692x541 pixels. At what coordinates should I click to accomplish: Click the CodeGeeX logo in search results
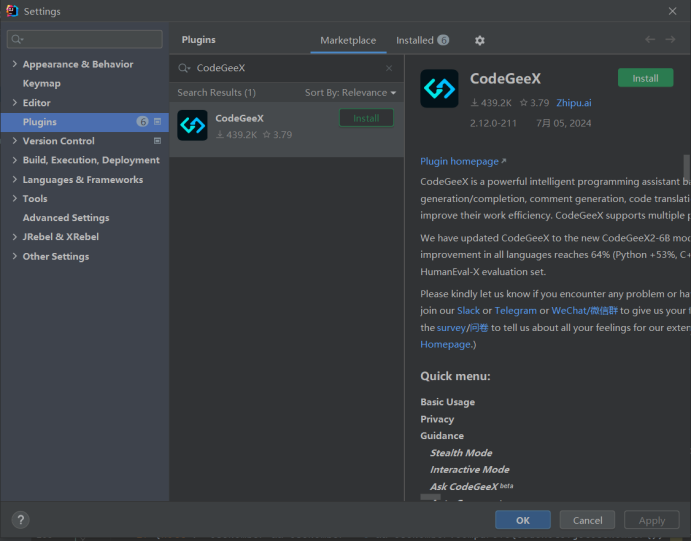click(x=192, y=125)
